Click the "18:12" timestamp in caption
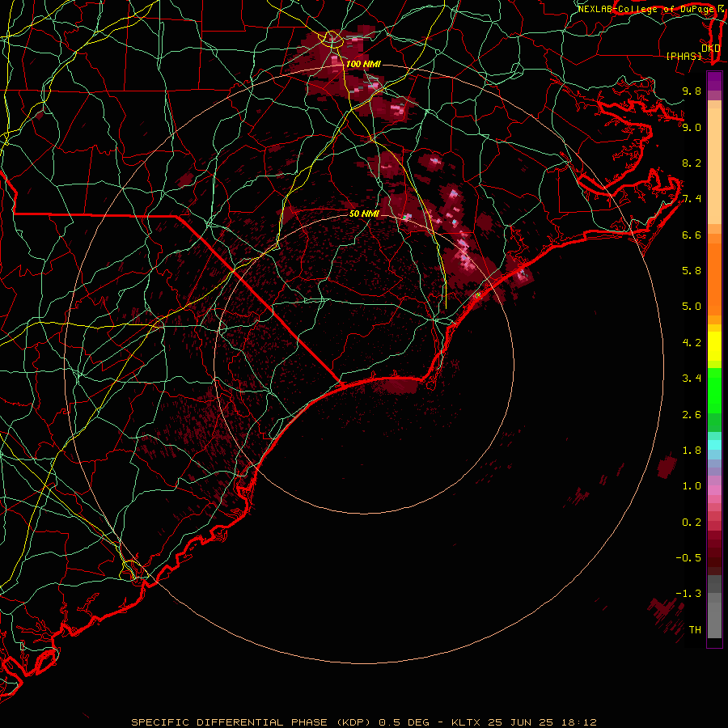728x728 pixels. [x=578, y=722]
